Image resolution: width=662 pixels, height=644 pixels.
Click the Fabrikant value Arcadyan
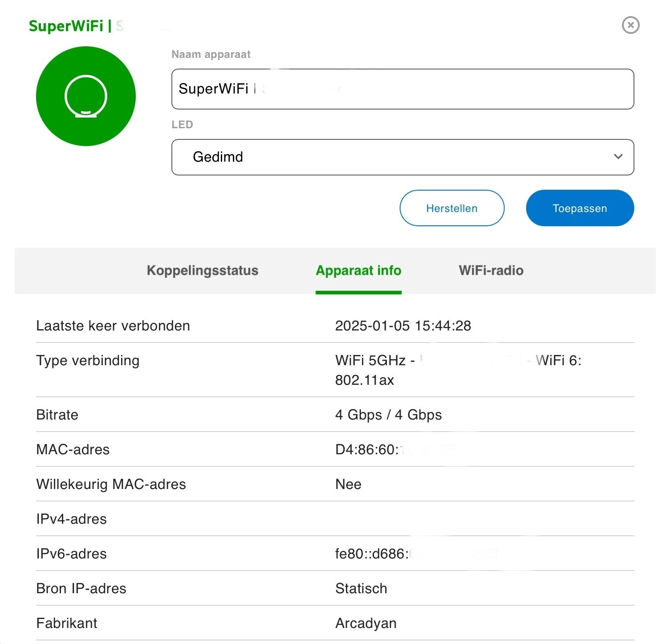[x=366, y=623]
